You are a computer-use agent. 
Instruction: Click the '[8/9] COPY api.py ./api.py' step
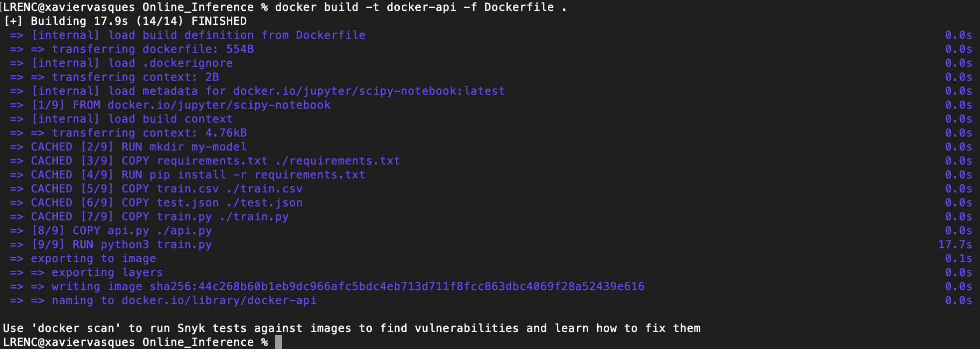point(122,231)
